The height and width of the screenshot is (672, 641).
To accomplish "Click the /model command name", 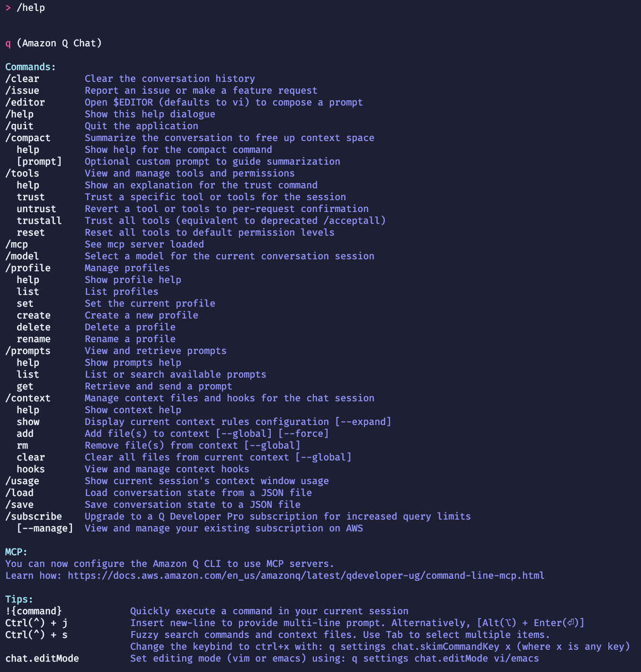I will [22, 256].
